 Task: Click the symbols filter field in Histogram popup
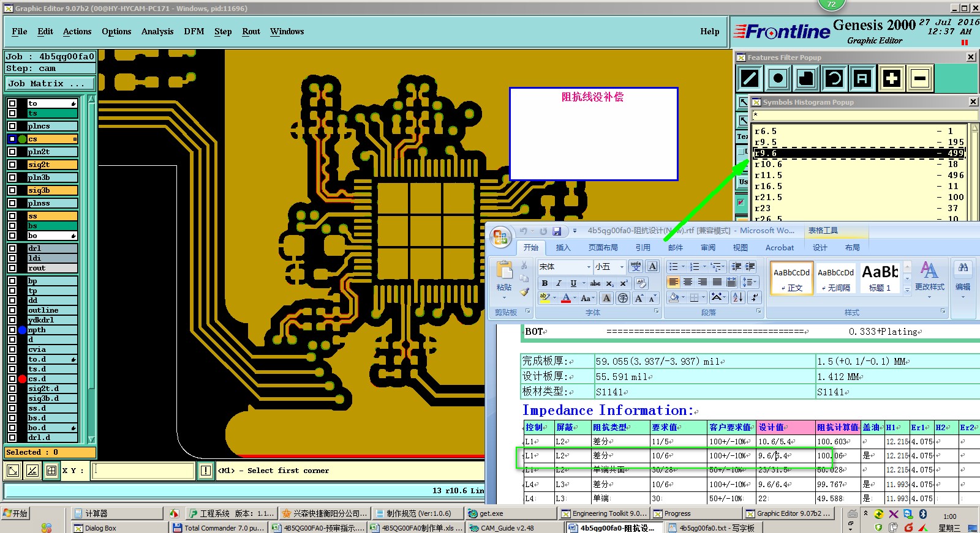click(x=864, y=115)
